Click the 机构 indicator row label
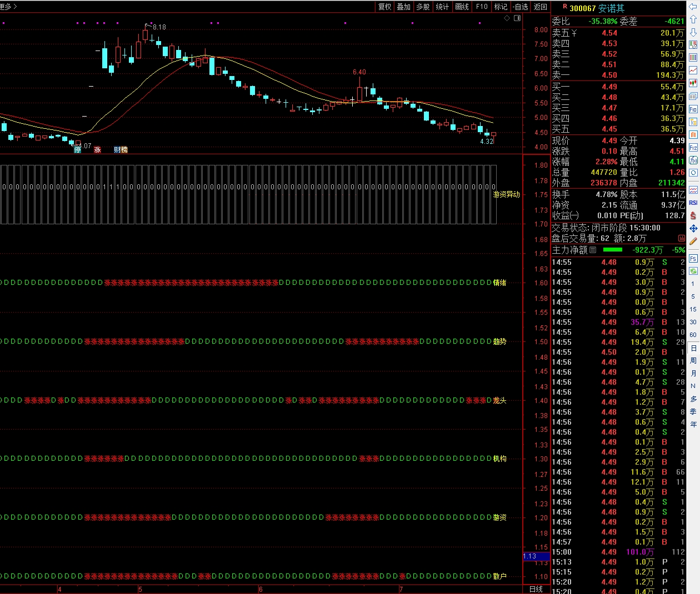This screenshot has width=700, height=594. 500,459
